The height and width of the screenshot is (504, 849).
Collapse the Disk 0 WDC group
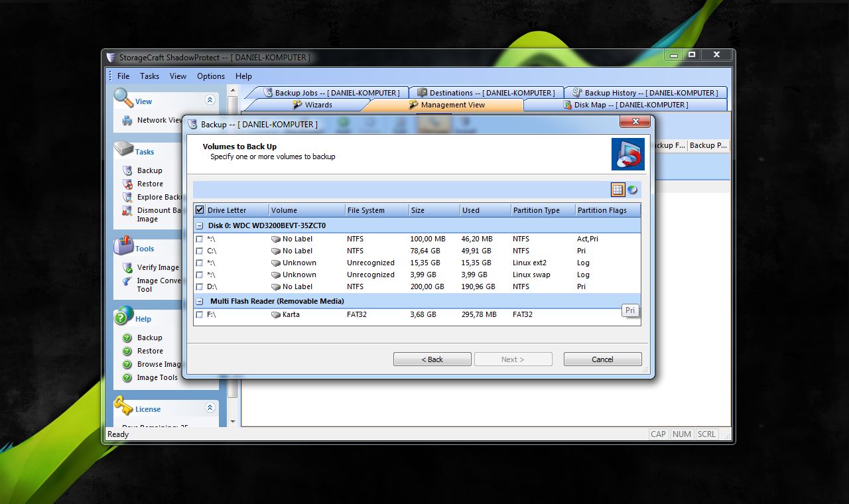pyautogui.click(x=200, y=225)
